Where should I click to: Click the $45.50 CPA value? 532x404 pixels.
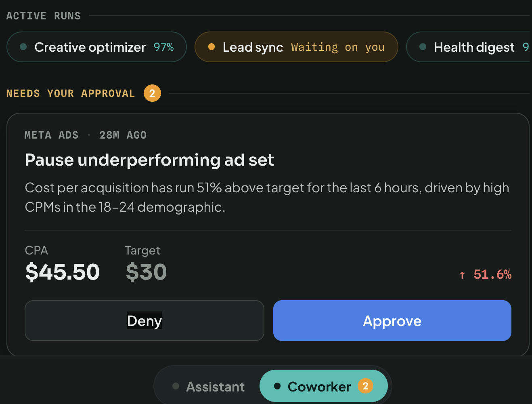(x=62, y=272)
